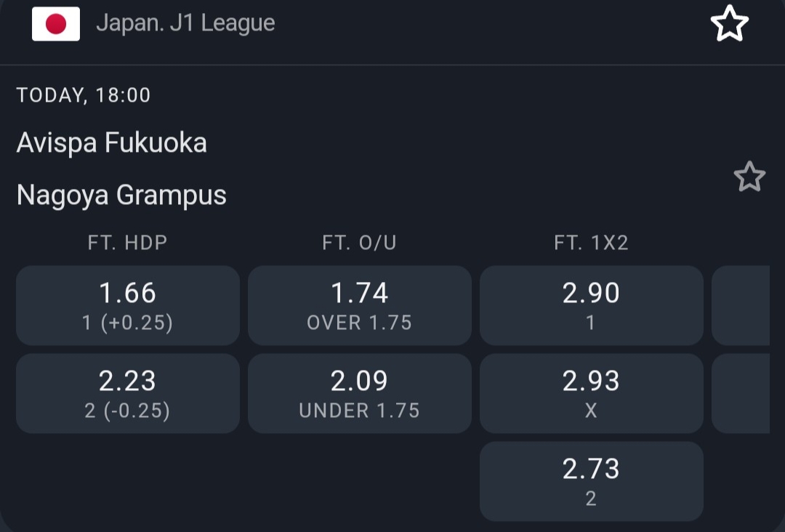Star the Avispa Fukuoka vs Nagoya Grampus match

pyautogui.click(x=749, y=177)
